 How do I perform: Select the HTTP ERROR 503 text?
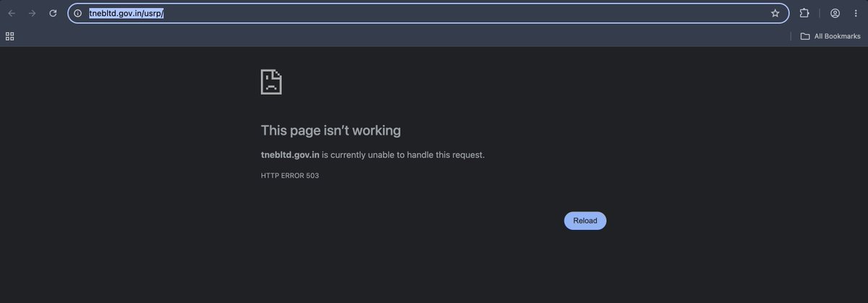click(290, 176)
